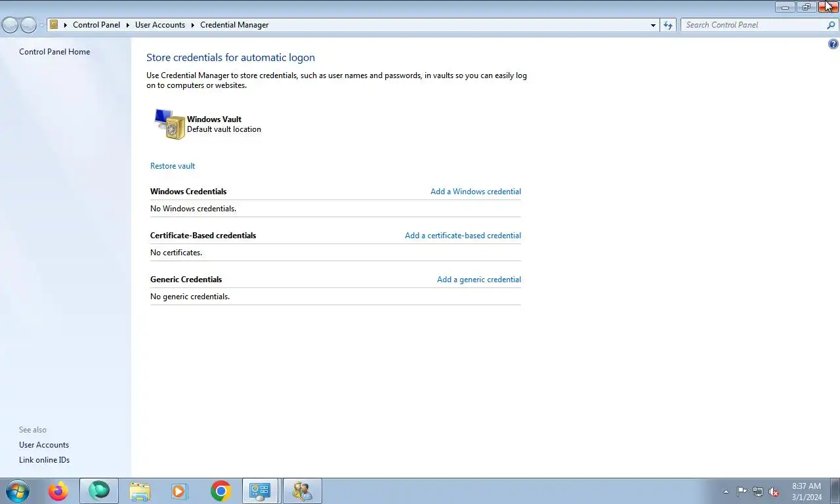The width and height of the screenshot is (840, 504).
Task: Click the Windows Vault title text
Action: coord(214,119)
